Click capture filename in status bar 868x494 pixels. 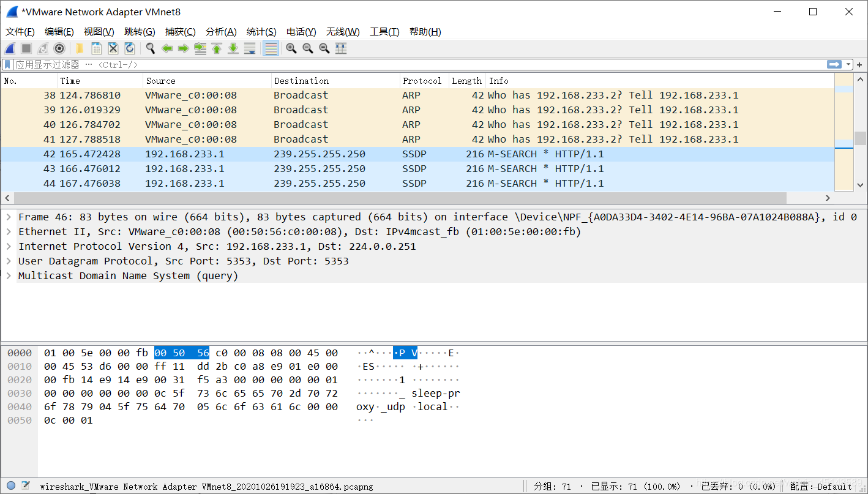tap(206, 487)
